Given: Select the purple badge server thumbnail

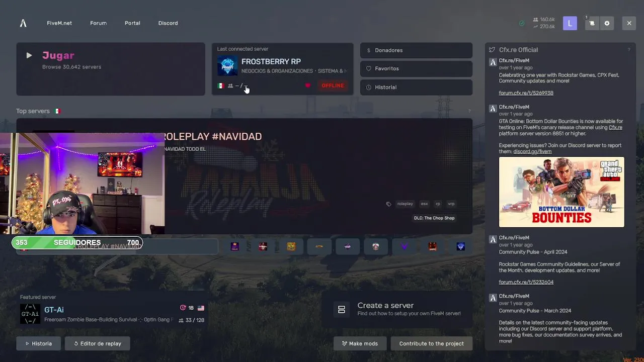Looking at the screenshot, I should click(x=347, y=246).
